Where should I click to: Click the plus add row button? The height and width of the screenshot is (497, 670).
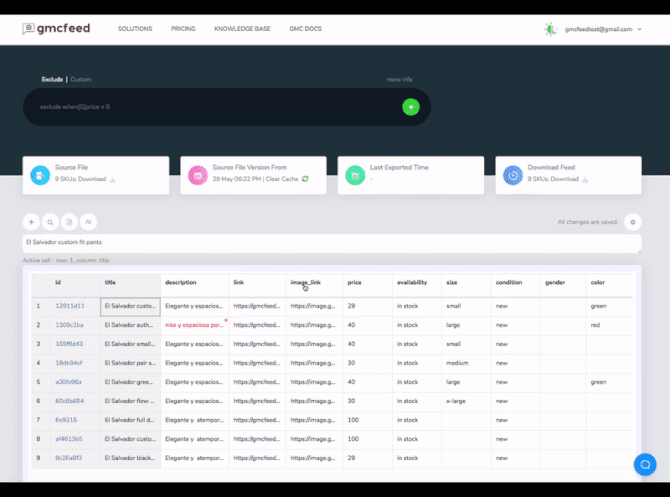click(31, 222)
